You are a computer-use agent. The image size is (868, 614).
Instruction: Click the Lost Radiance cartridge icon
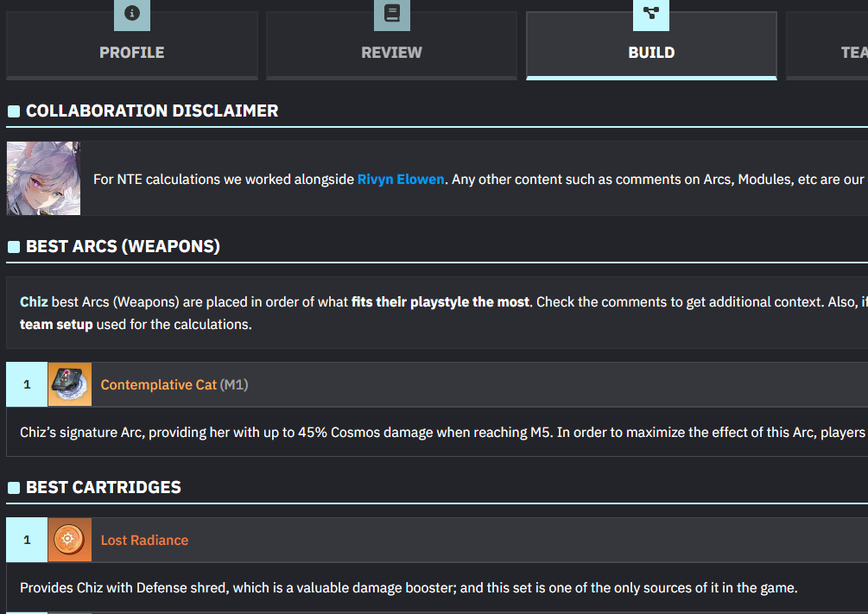coord(70,540)
